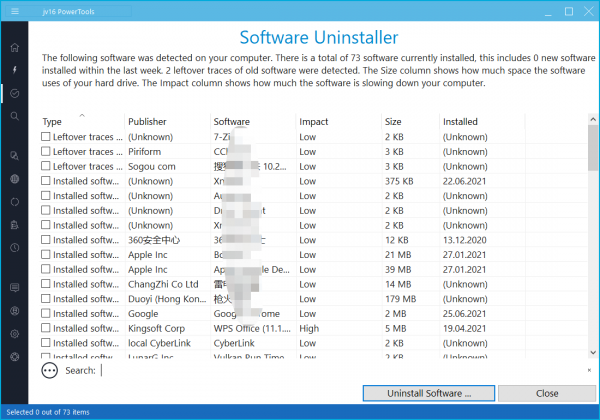Click the Piriform publisher cell
The image size is (600, 420).
click(x=144, y=151)
